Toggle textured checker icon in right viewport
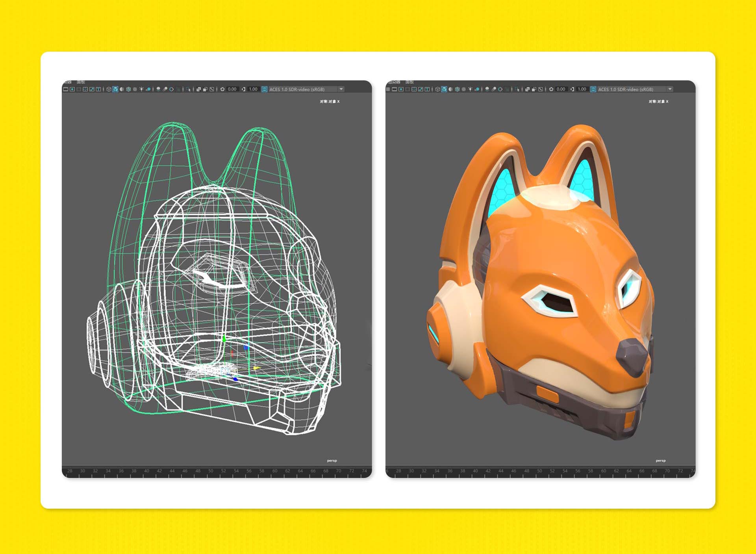This screenshot has width=756, height=554. click(463, 89)
